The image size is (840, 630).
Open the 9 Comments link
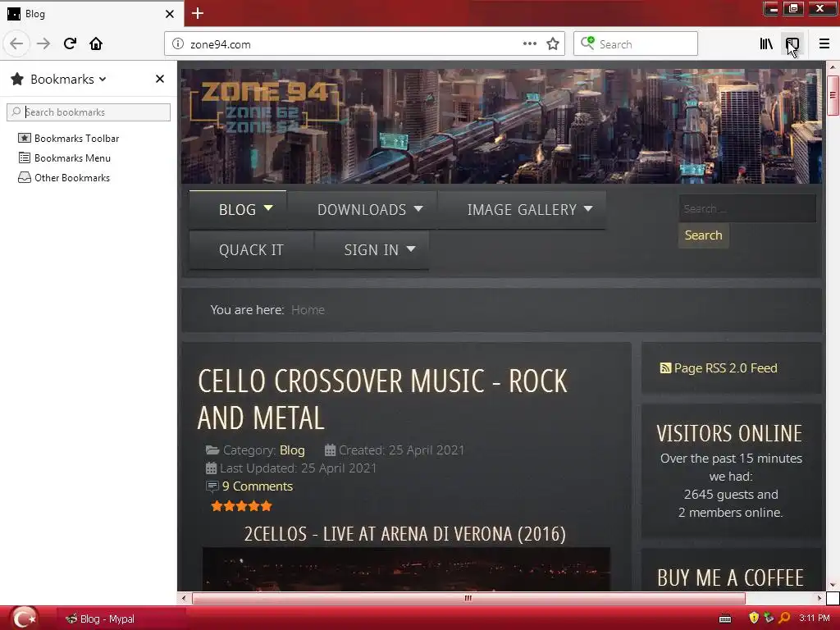point(257,486)
